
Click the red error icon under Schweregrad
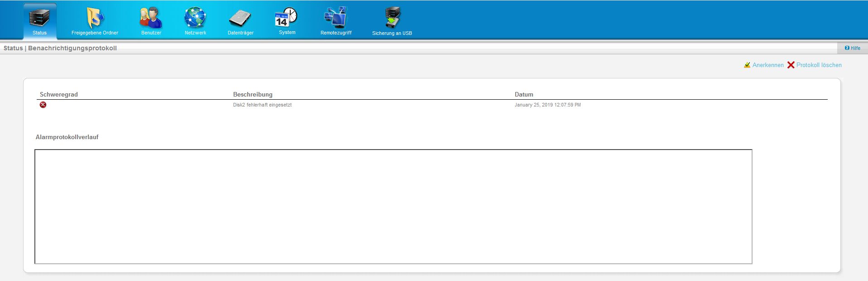coord(43,105)
